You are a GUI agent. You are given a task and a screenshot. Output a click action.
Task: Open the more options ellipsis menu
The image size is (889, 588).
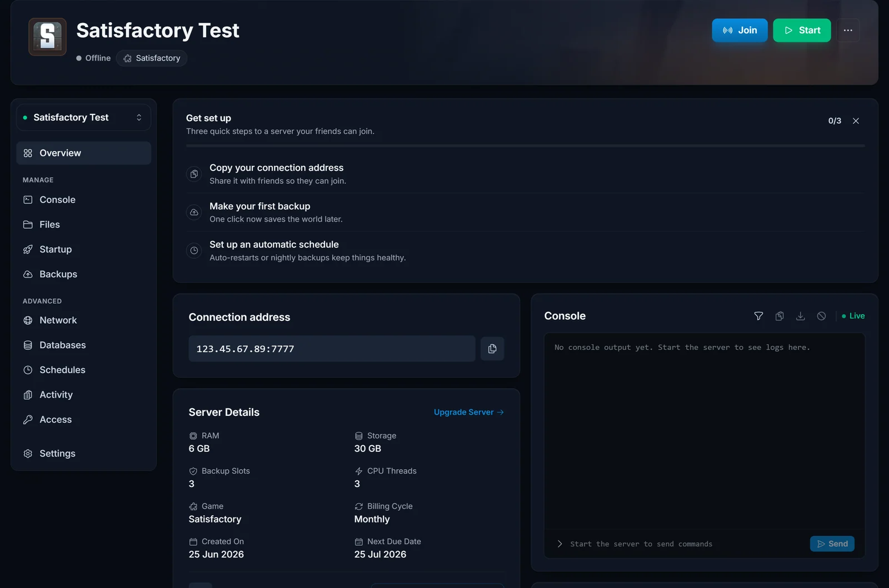(x=848, y=31)
